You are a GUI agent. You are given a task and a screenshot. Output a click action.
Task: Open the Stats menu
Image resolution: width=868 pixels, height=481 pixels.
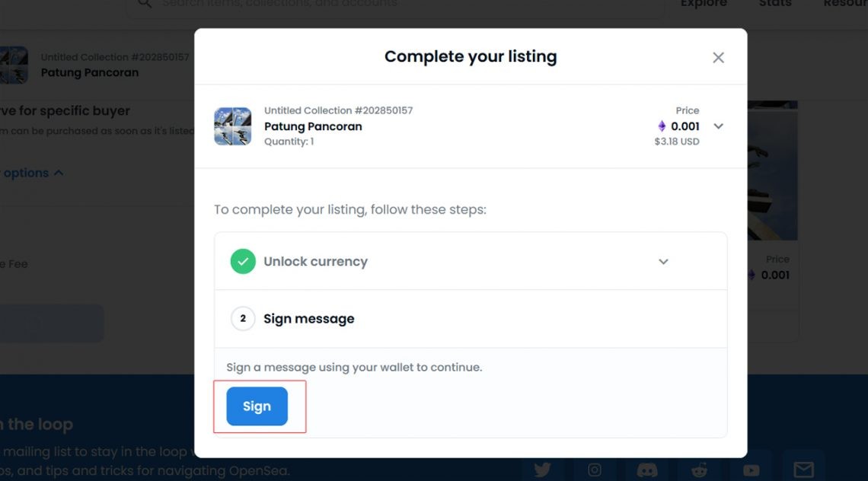[775, 3]
